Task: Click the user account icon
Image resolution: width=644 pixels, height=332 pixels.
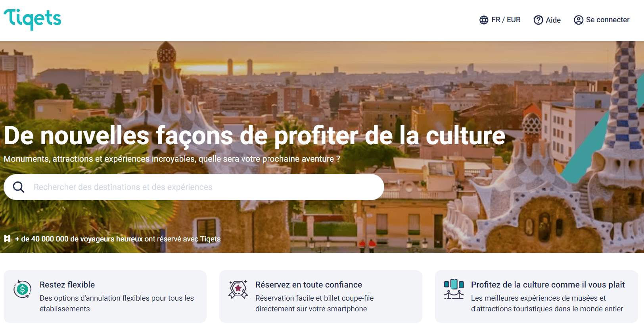Action: (579, 20)
